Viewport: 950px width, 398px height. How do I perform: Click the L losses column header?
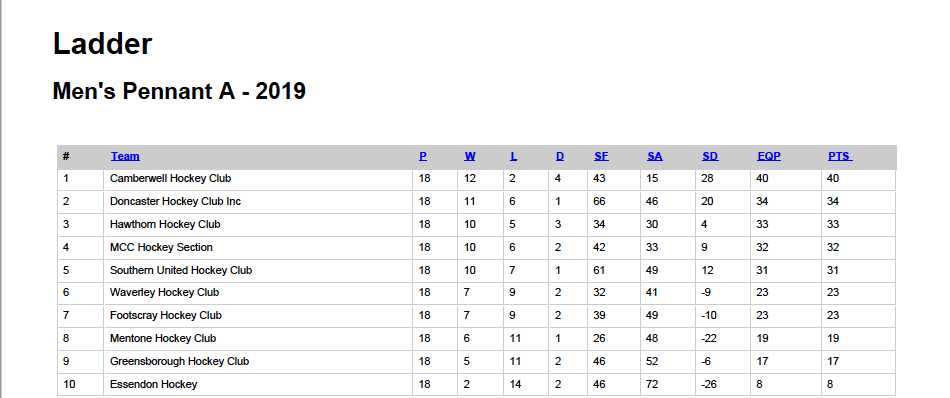tap(513, 156)
